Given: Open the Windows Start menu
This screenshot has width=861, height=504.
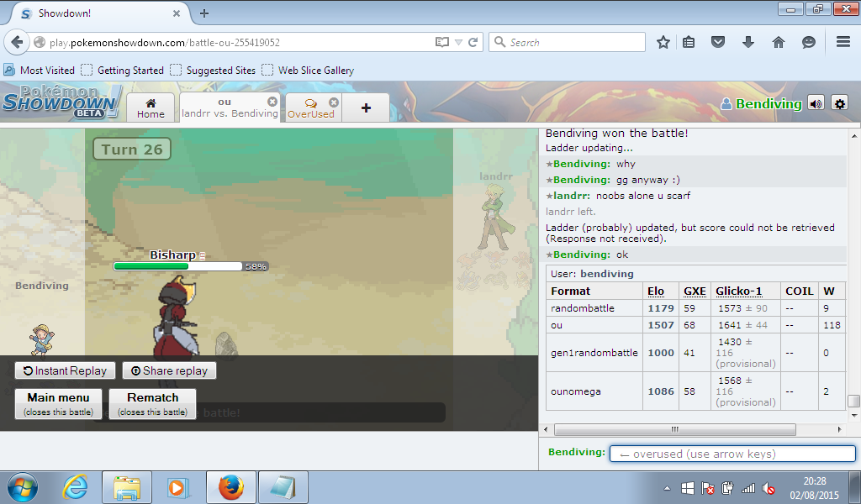Looking at the screenshot, I should (23, 487).
